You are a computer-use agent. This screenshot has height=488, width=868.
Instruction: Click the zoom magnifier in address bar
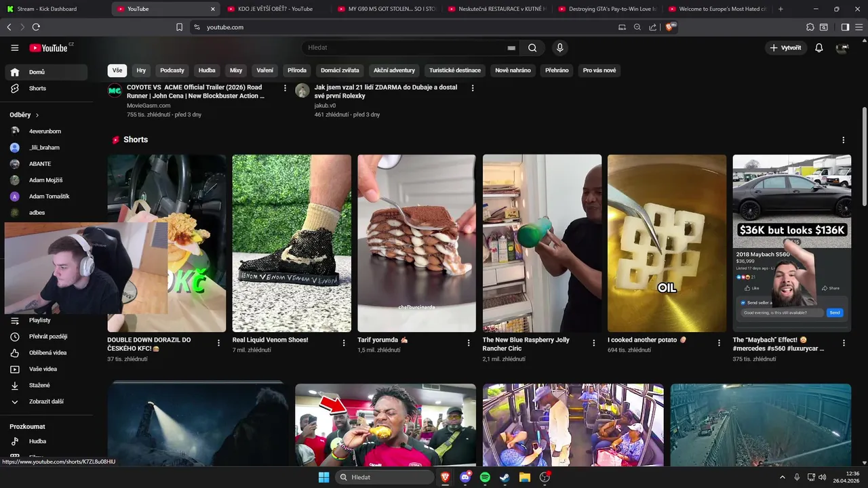(637, 27)
